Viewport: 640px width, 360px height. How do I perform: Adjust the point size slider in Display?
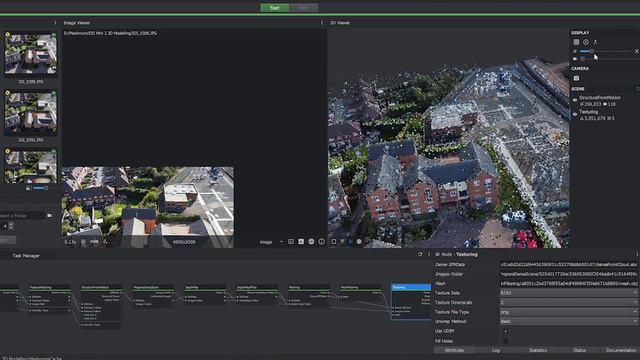click(x=606, y=51)
